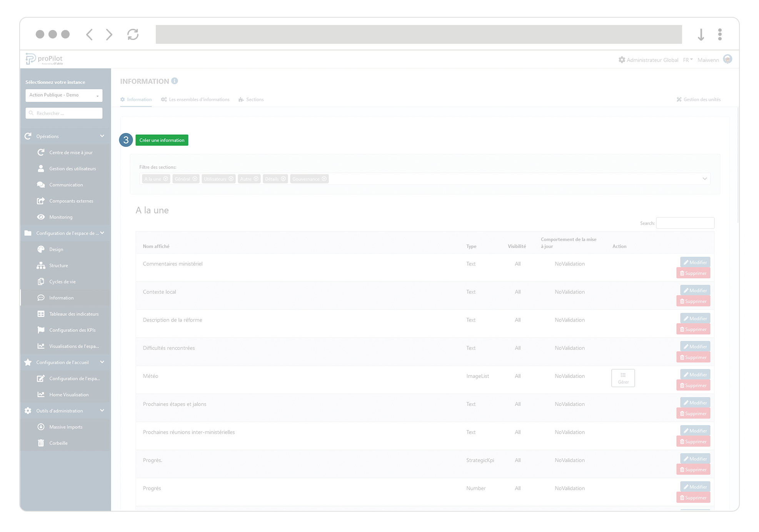This screenshot has width=759, height=532.
Task: Click inside the Search field
Action: point(685,223)
